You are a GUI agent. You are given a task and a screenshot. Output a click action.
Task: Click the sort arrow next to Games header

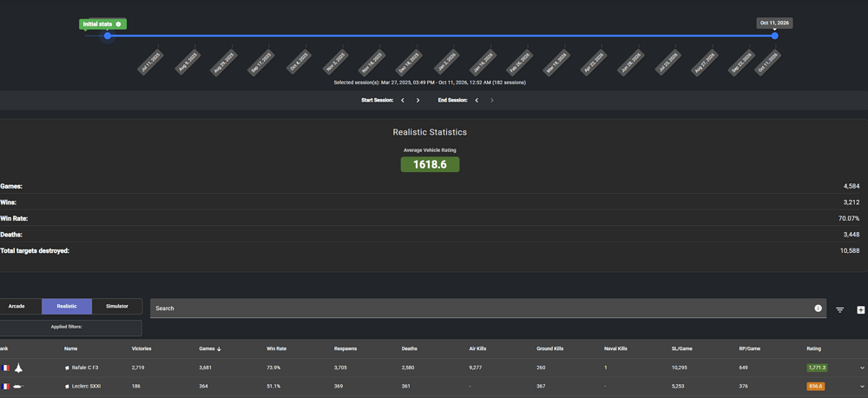pyautogui.click(x=220, y=348)
